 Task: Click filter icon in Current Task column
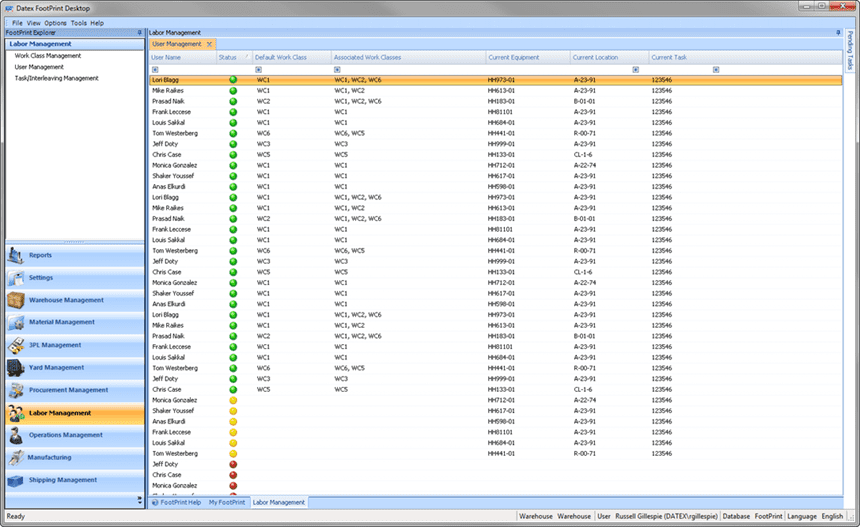tap(716, 70)
